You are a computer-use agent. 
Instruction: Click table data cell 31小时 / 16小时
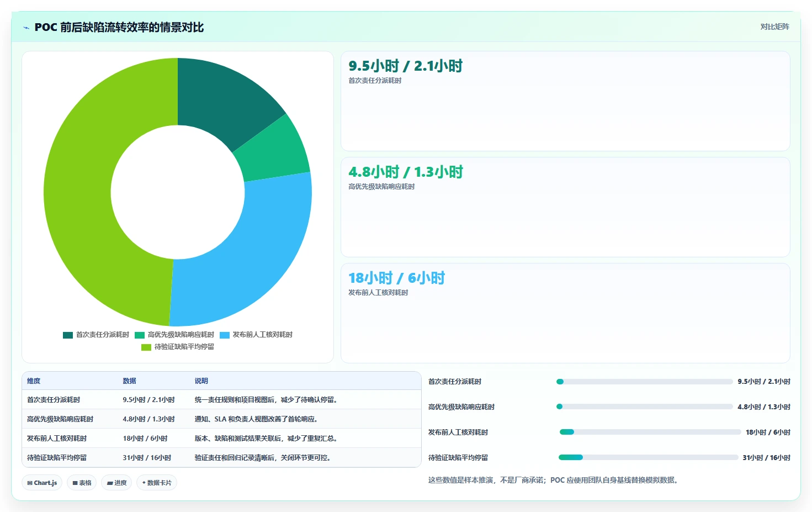147,458
